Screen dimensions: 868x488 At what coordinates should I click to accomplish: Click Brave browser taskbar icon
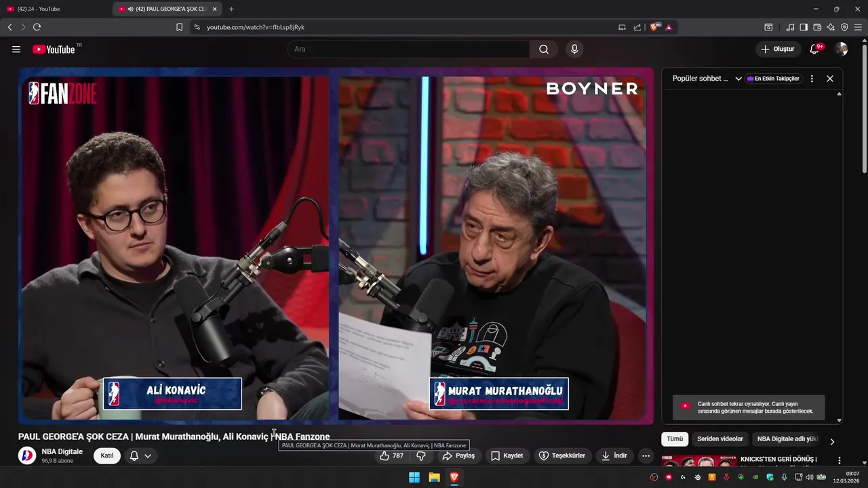coord(454,477)
